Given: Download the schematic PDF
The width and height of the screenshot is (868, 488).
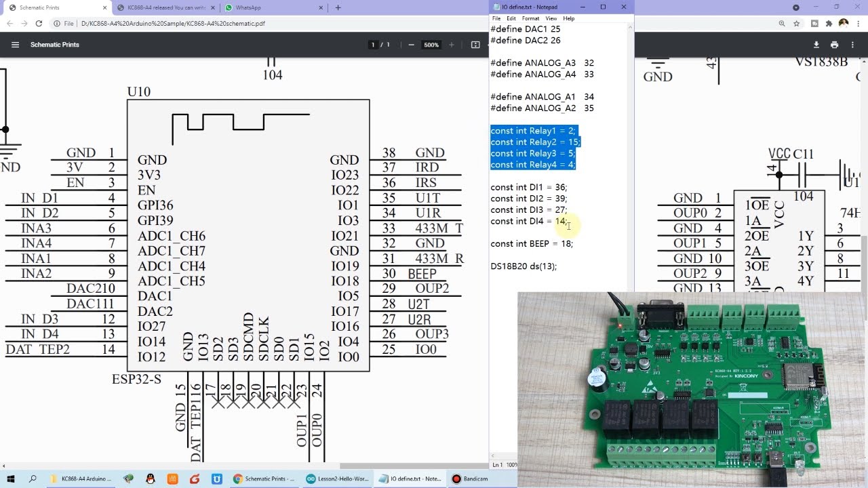Looking at the screenshot, I should pos(816,45).
